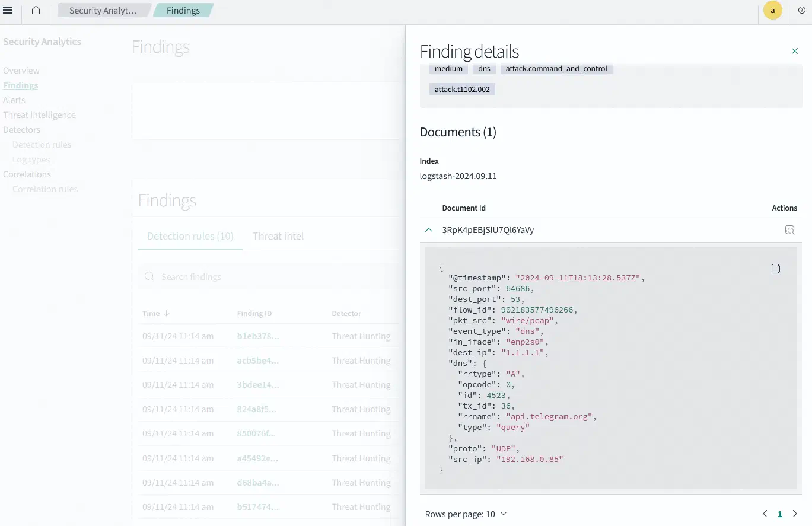Open finding ID d68ba4a...

[x=258, y=483]
